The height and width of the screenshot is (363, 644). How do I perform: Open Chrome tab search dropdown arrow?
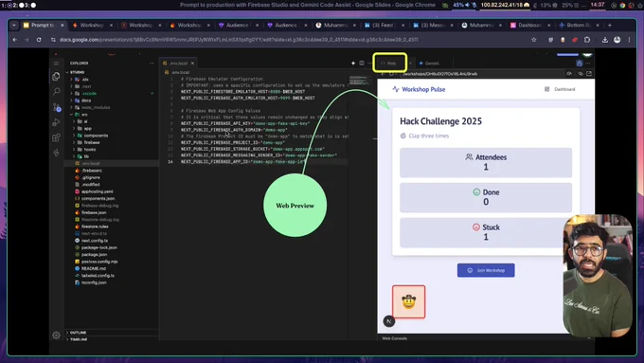14,25
